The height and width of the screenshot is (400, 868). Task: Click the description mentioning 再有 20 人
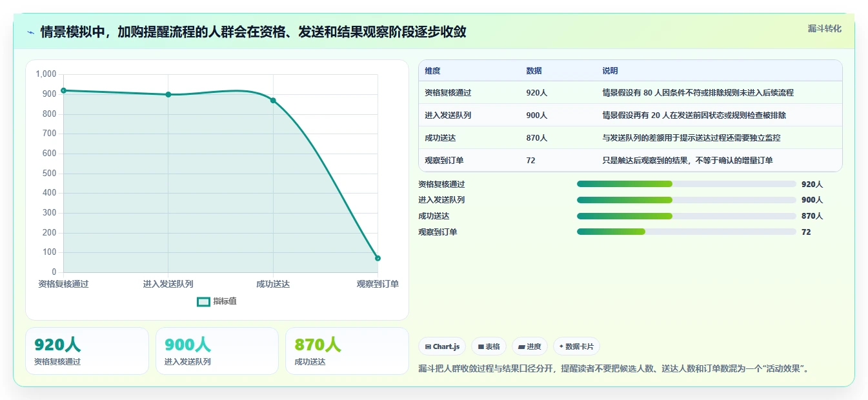(x=694, y=115)
